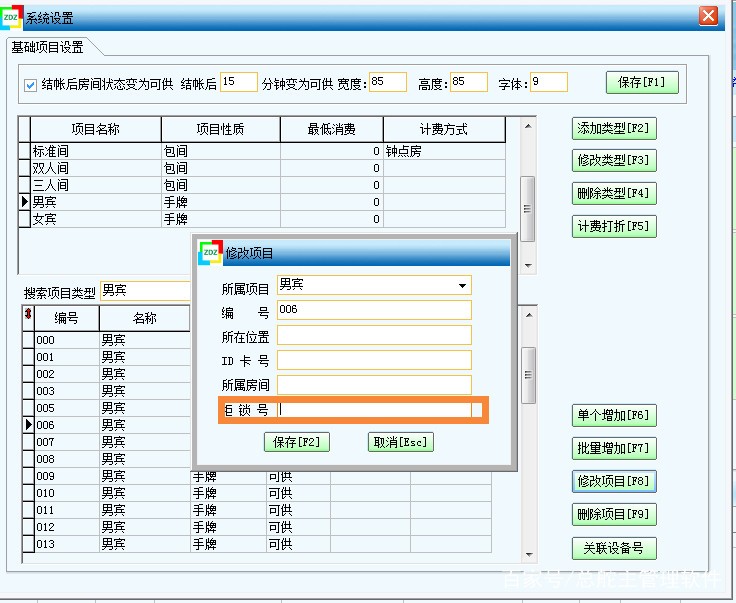Click the 删除类型[F4] button
This screenshot has height=603, width=736.
tap(614, 193)
